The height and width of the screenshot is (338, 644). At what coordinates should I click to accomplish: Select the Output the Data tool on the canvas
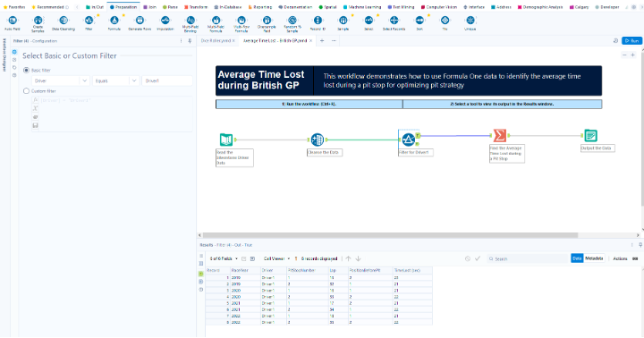[590, 135]
